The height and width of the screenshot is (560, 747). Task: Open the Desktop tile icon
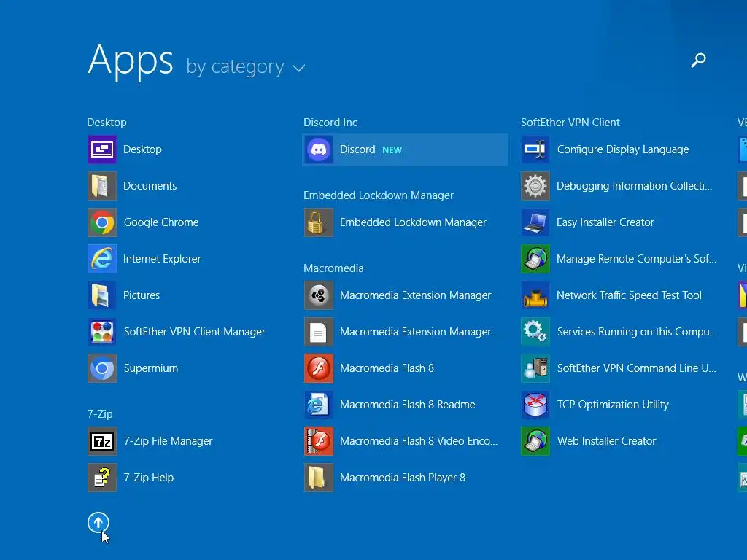(x=102, y=149)
